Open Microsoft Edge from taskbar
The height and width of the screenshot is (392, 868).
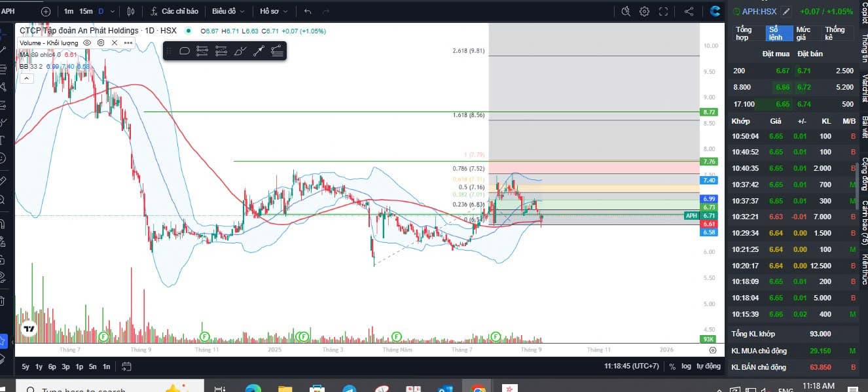(x=253, y=389)
